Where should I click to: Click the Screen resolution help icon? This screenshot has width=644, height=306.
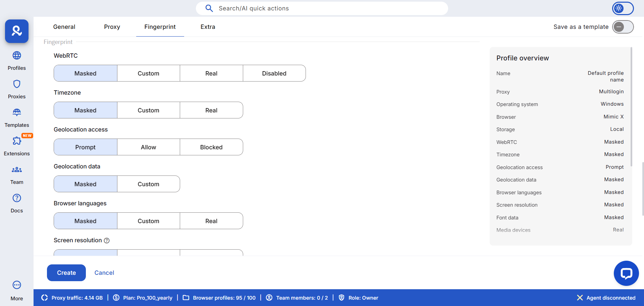(x=107, y=241)
